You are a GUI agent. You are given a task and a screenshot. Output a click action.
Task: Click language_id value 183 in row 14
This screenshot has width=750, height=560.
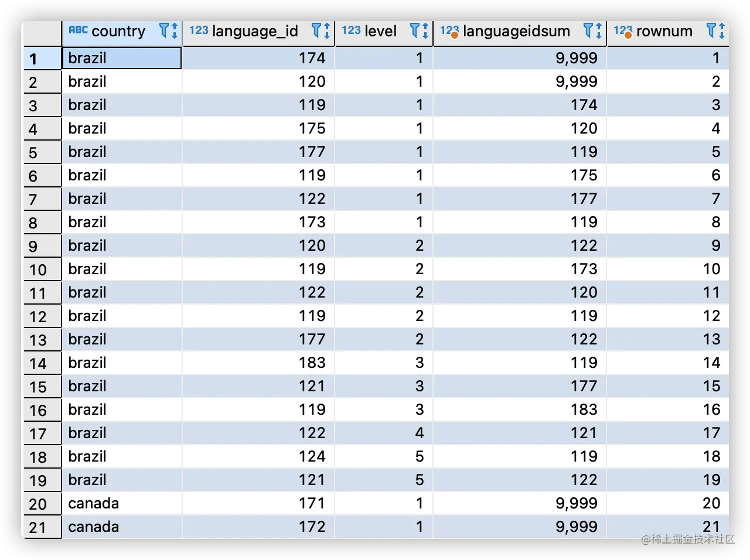click(258, 363)
